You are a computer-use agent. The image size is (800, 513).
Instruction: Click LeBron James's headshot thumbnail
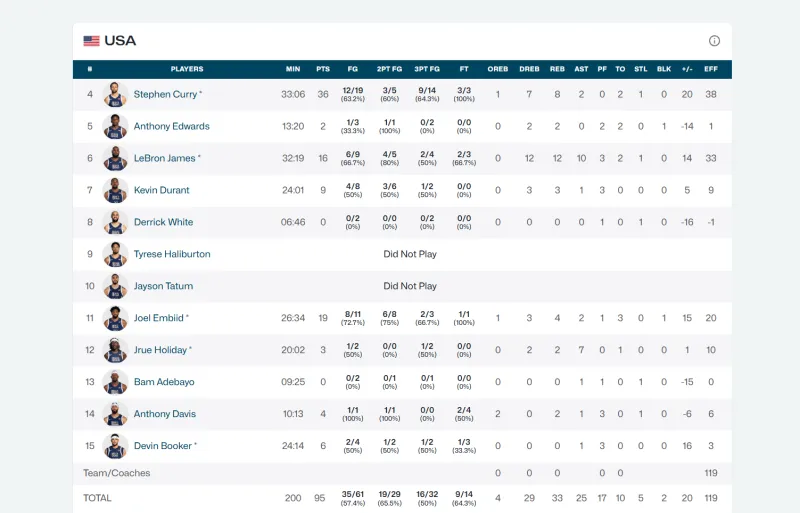[x=115, y=158]
